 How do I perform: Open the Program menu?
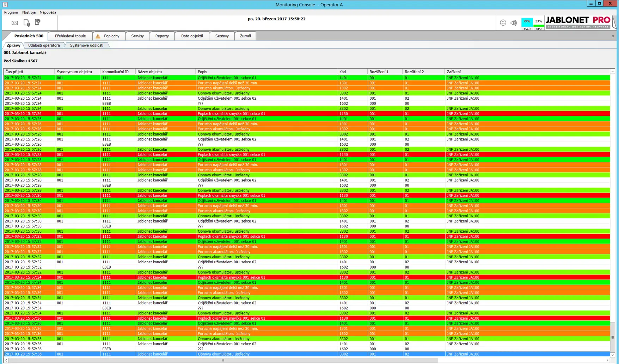pyautogui.click(x=11, y=12)
